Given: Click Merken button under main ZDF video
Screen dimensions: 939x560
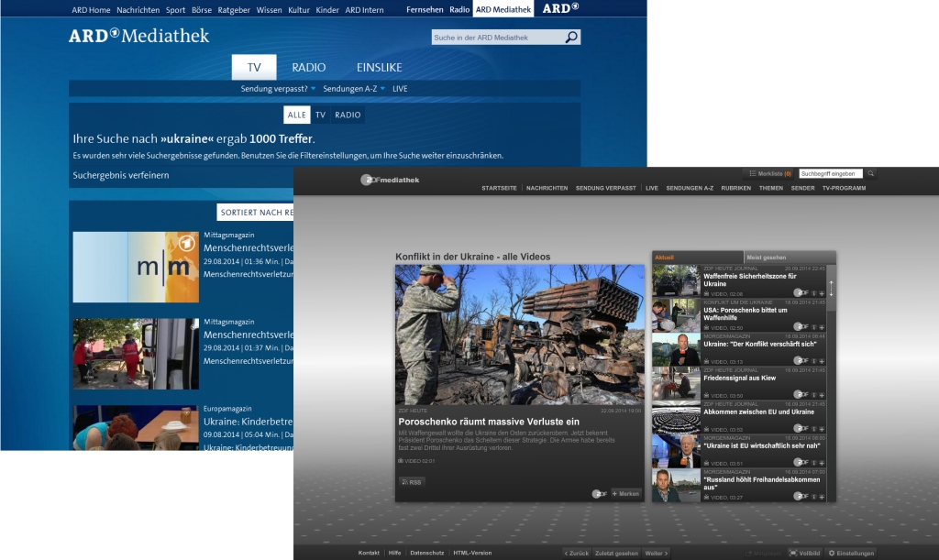Looking at the screenshot, I should click(x=626, y=494).
